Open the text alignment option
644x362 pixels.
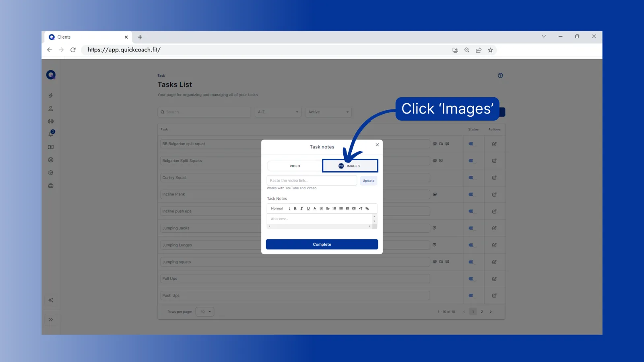pos(328,209)
